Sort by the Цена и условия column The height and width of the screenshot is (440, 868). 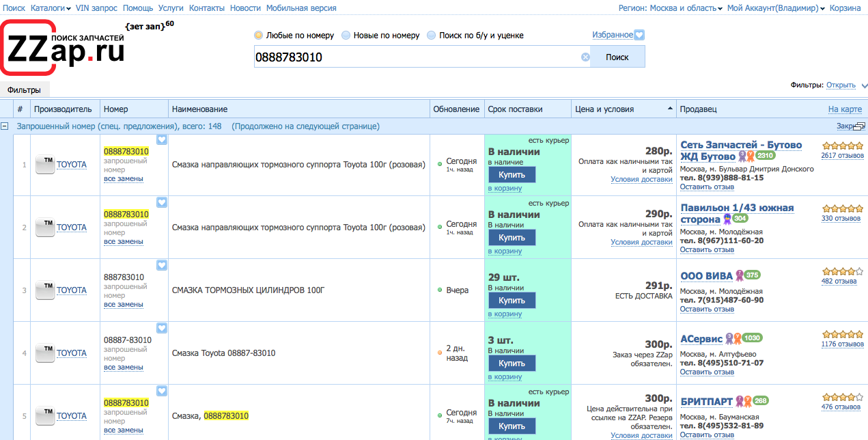pyautogui.click(x=624, y=109)
